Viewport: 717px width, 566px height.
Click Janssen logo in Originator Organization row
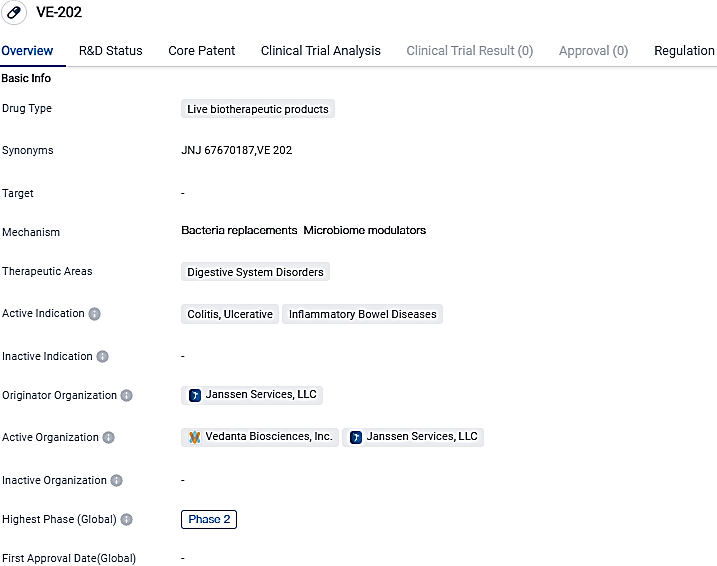click(x=195, y=395)
